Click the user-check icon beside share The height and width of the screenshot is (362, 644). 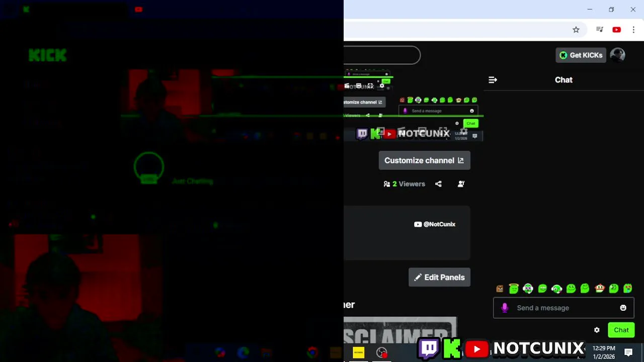(461, 184)
